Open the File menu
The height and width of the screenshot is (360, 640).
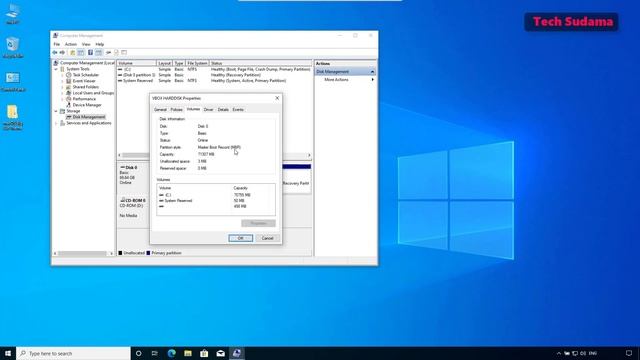(x=57, y=44)
